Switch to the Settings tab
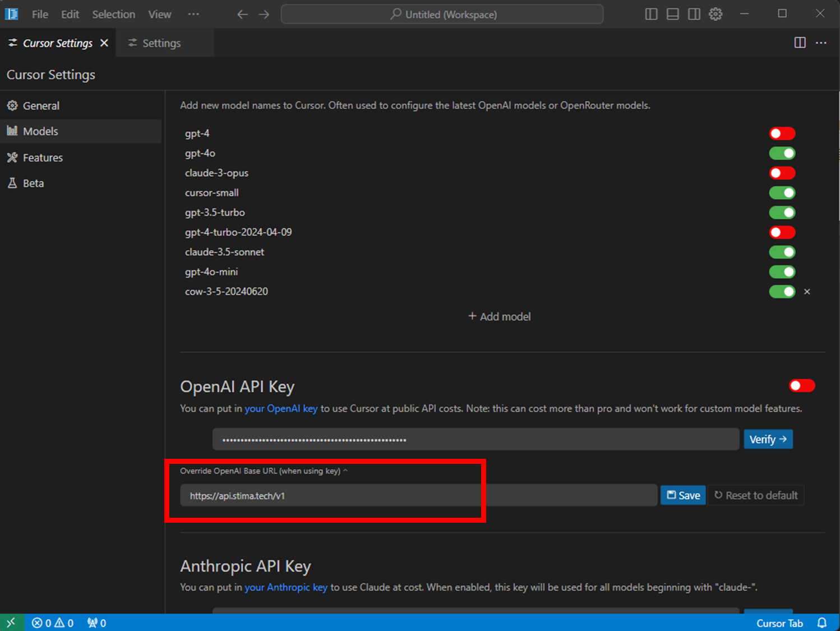The width and height of the screenshot is (840, 631). (161, 43)
